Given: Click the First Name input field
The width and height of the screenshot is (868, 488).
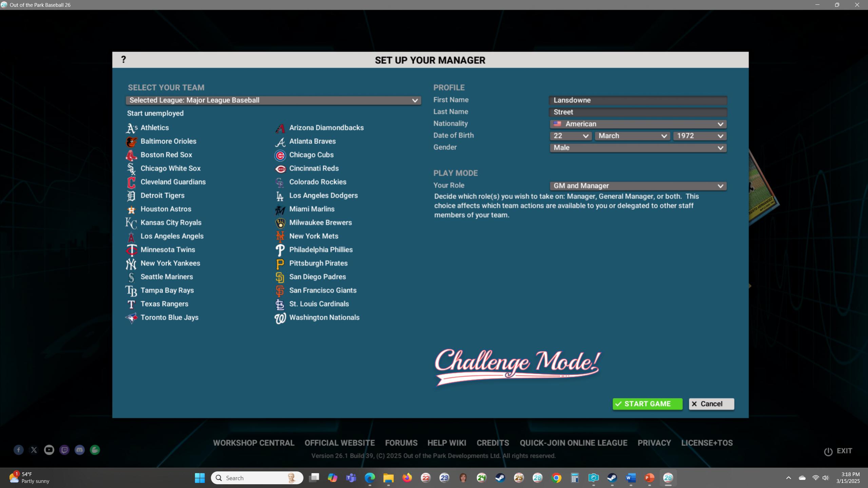Looking at the screenshot, I should 638,100.
